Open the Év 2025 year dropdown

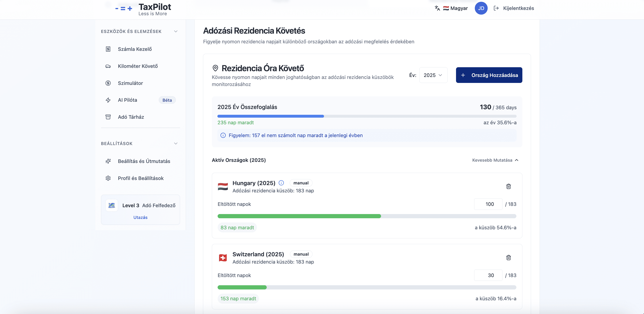pyautogui.click(x=433, y=75)
